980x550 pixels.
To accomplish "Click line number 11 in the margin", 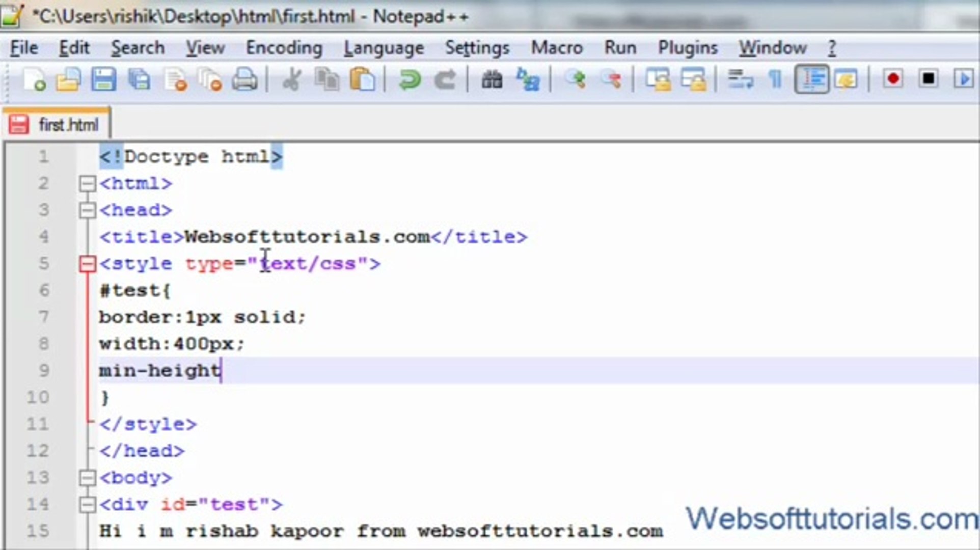I will pyautogui.click(x=38, y=424).
